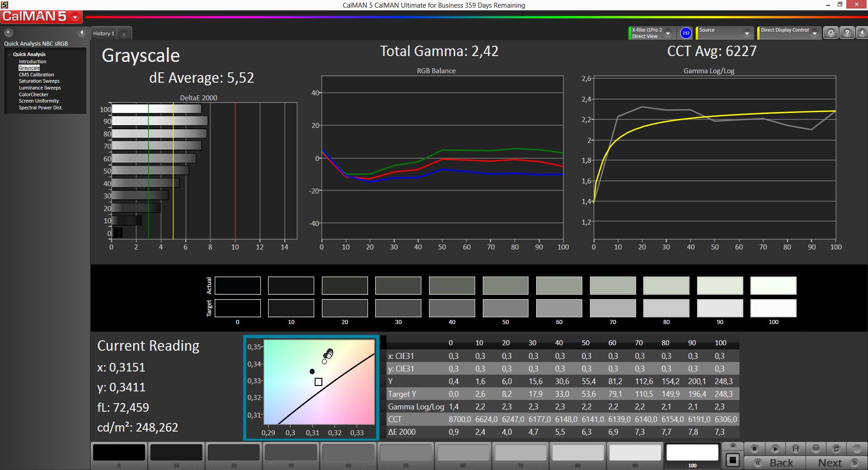868x470 pixels.
Task: Select the 50 percent gray level swatch
Action: [406, 453]
